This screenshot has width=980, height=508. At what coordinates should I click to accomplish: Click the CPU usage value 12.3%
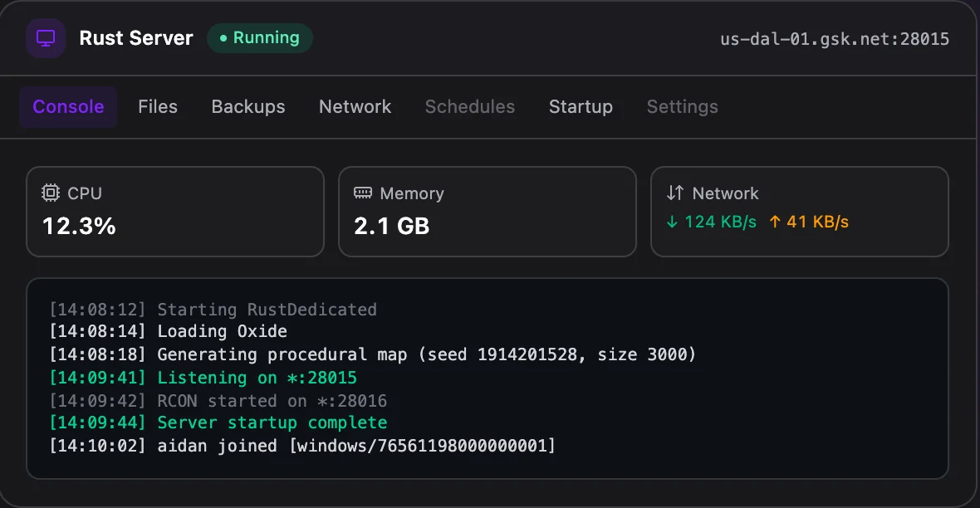[x=80, y=227]
